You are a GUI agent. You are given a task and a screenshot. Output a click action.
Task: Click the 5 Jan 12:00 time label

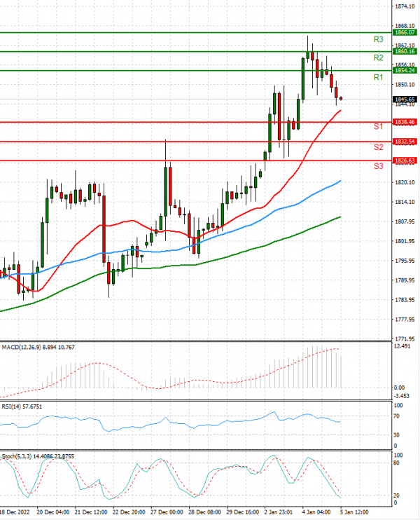click(354, 512)
